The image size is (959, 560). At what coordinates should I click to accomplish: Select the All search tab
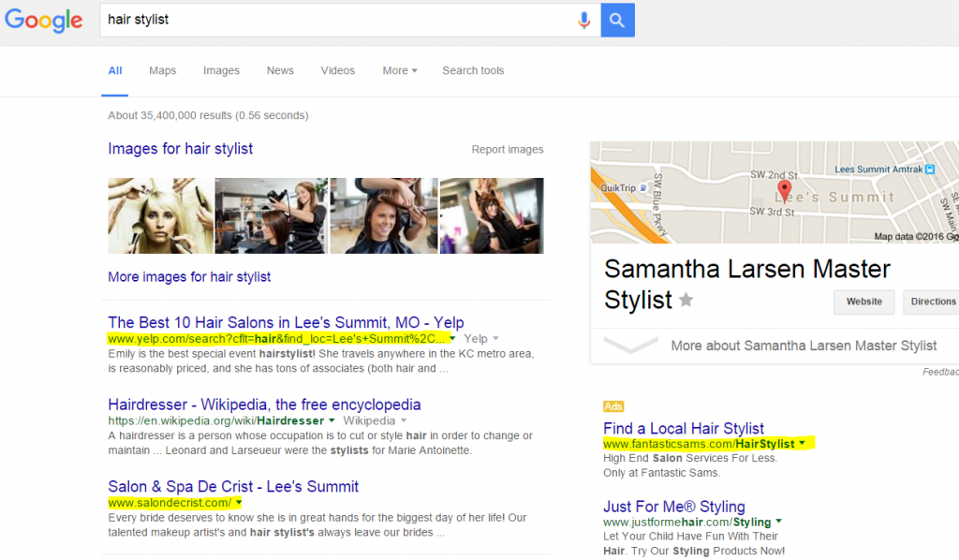[115, 70]
